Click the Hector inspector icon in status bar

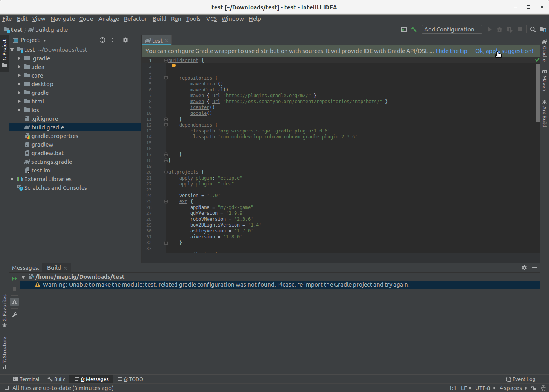pos(543,388)
